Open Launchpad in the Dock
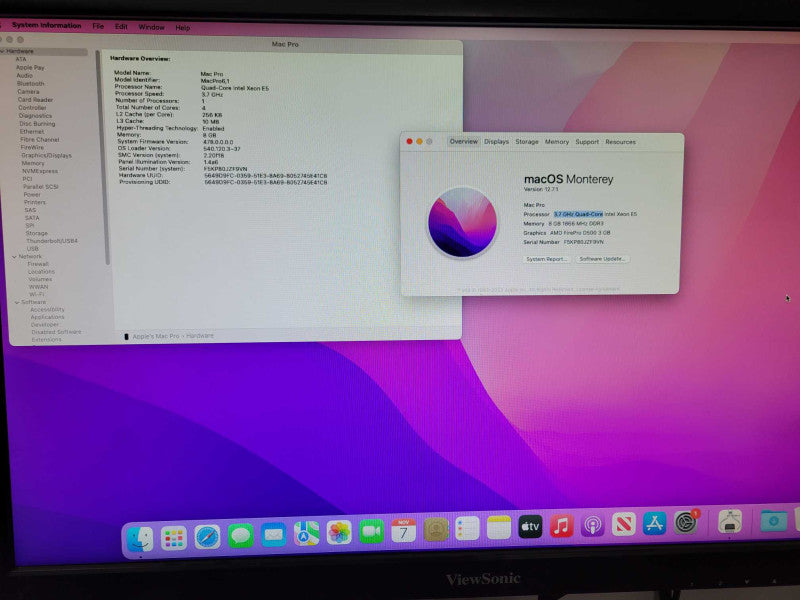Screen dimensions: 800x600 click(x=173, y=538)
